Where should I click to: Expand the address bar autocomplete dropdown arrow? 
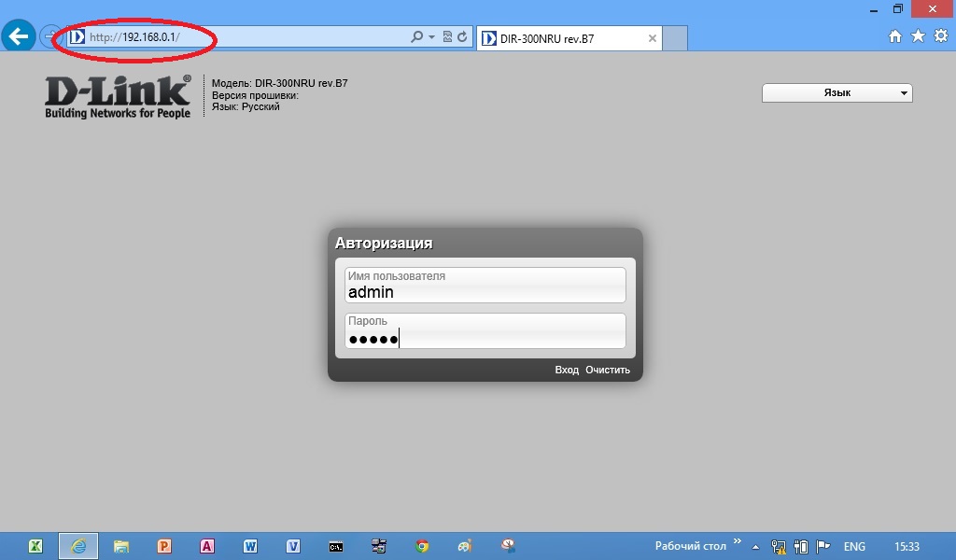431,37
